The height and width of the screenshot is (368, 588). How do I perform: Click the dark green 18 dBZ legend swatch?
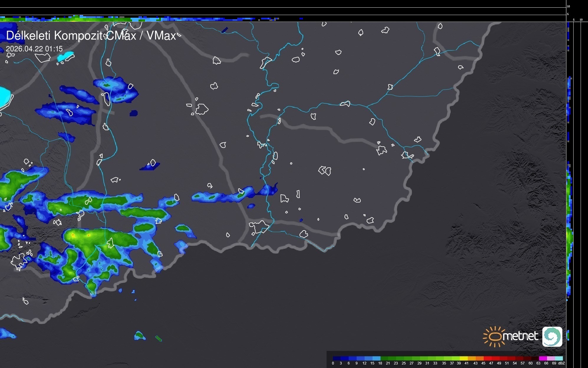pyautogui.click(x=384, y=358)
